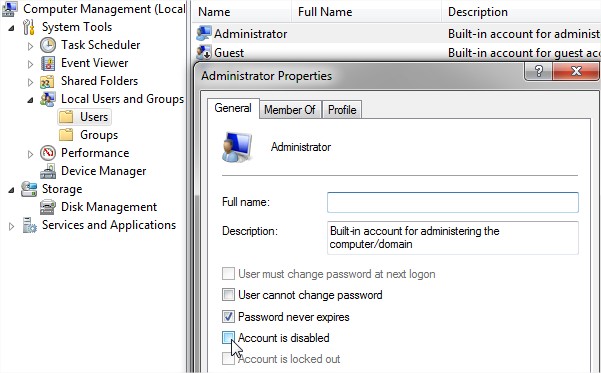Select Device Manager in the tree

(x=103, y=171)
